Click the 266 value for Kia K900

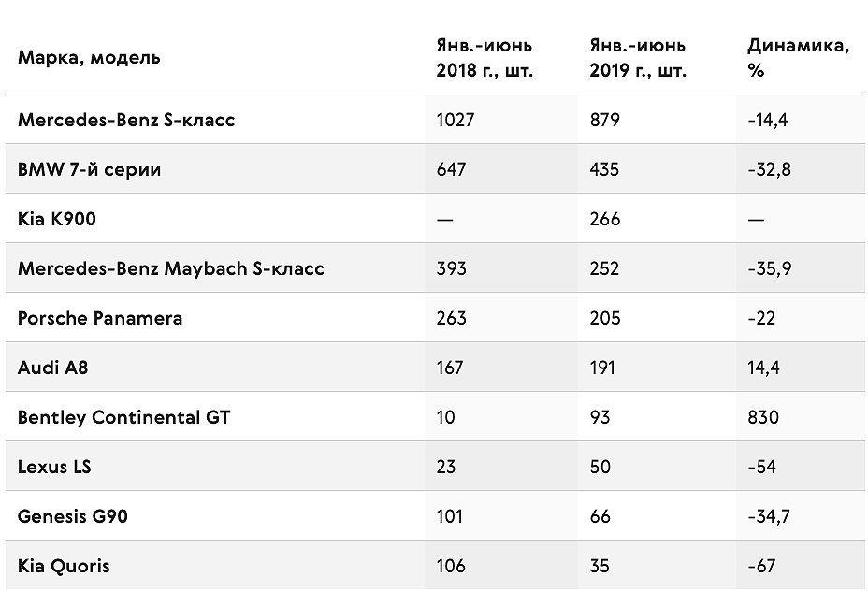pyautogui.click(x=605, y=219)
